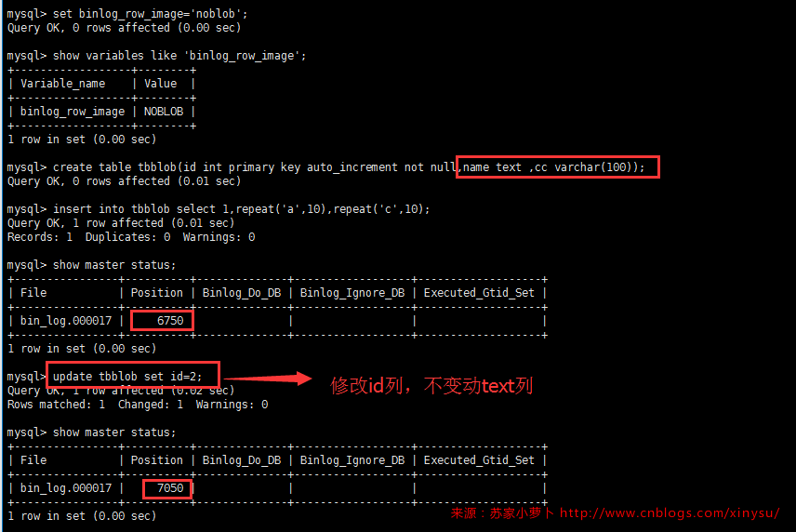Click the 'Records: 1 Duplicates: 0' output line
The width and height of the screenshot is (796, 532).
tap(131, 237)
